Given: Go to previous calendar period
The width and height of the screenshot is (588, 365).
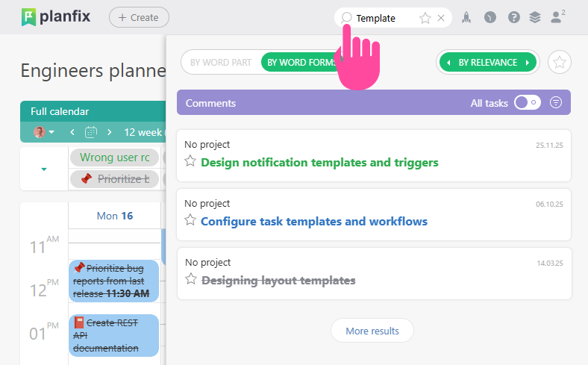Looking at the screenshot, I should (72, 132).
